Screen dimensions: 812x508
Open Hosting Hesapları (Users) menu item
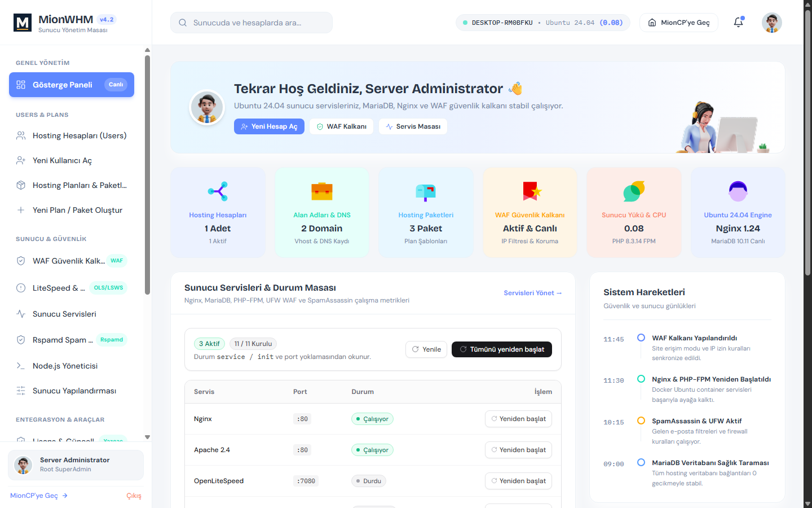[72, 135]
